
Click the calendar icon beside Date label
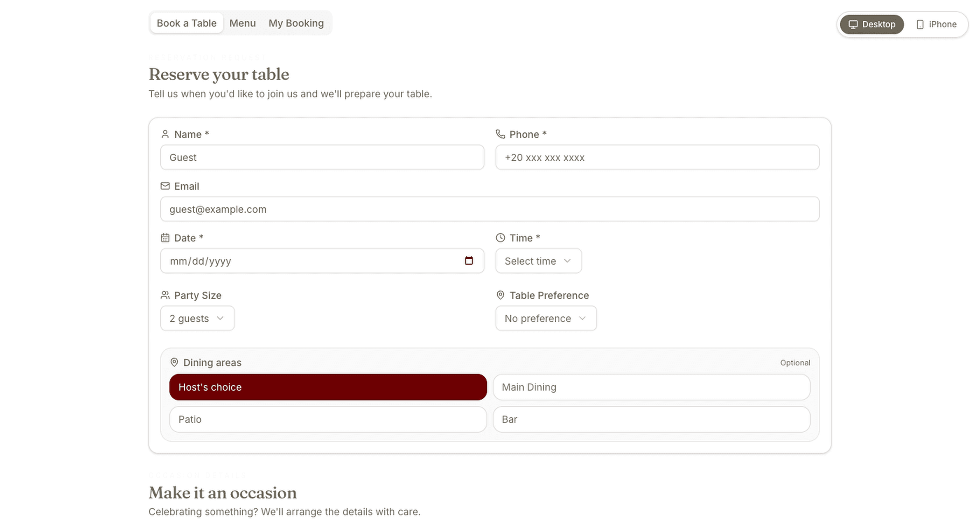(165, 238)
